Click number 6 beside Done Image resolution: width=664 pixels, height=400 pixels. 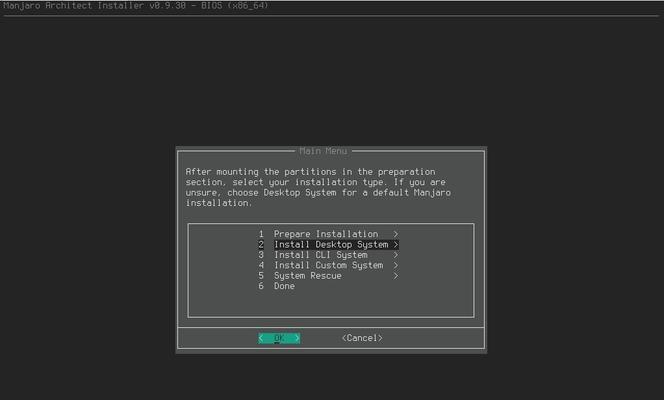click(261, 286)
